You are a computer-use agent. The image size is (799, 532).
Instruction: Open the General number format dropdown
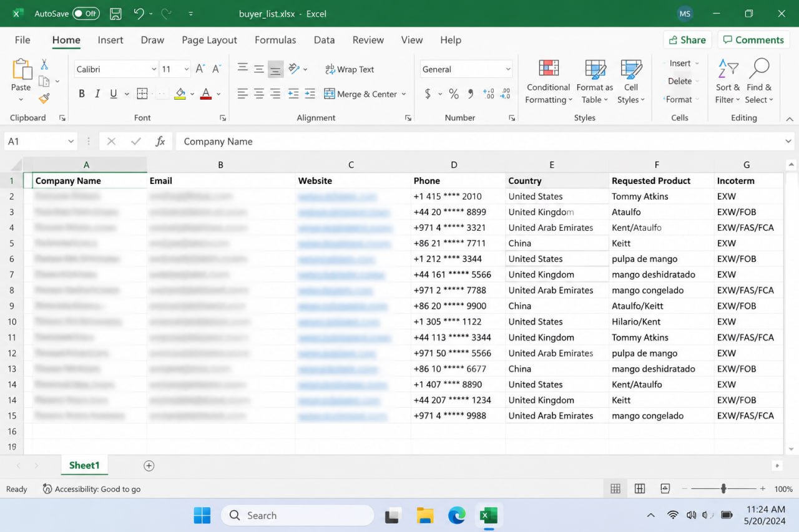coord(508,69)
